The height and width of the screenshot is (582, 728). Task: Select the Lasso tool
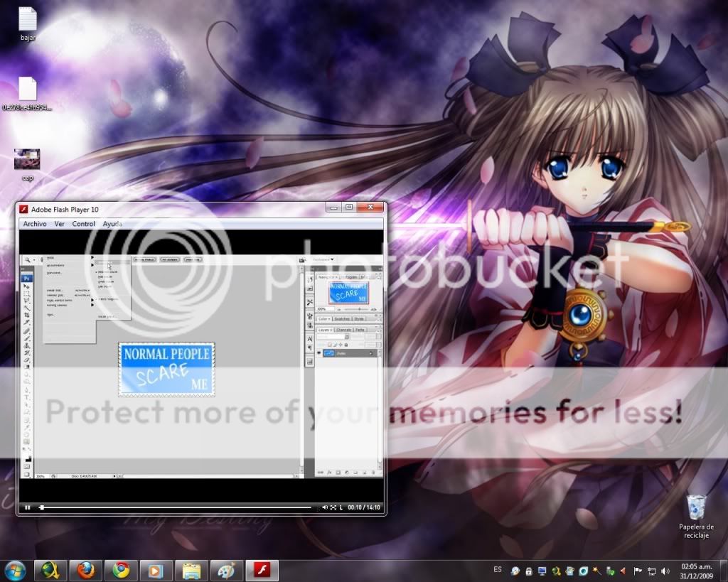point(26,301)
